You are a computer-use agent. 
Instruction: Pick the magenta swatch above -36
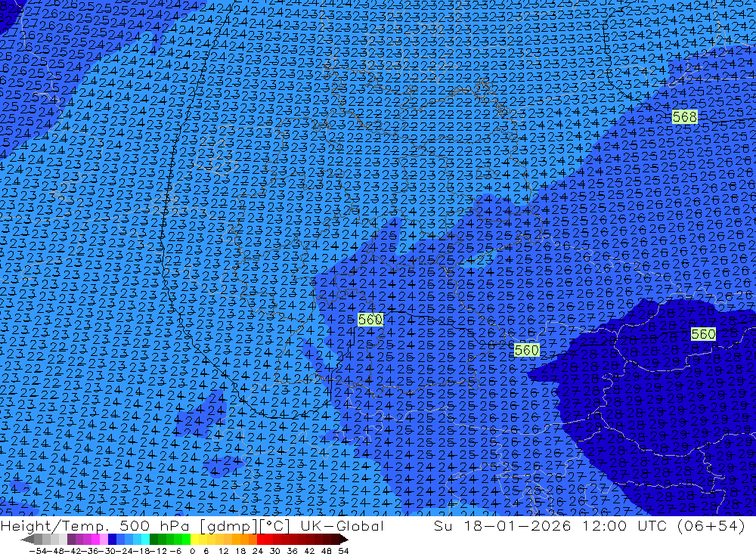click(x=95, y=540)
